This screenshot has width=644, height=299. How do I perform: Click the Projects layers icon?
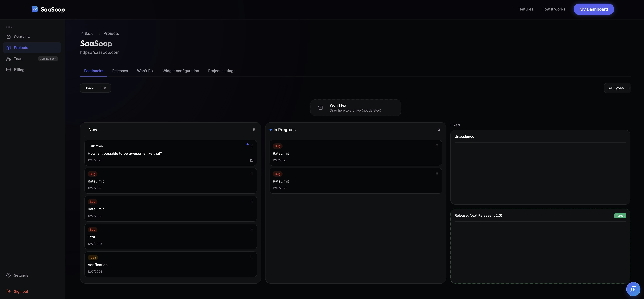coord(8,48)
